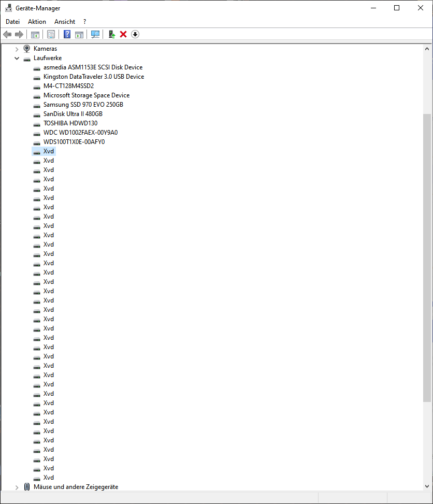Select TOSHIBA HDWD130 drive
Viewport: 433px width, 504px height.
70,123
